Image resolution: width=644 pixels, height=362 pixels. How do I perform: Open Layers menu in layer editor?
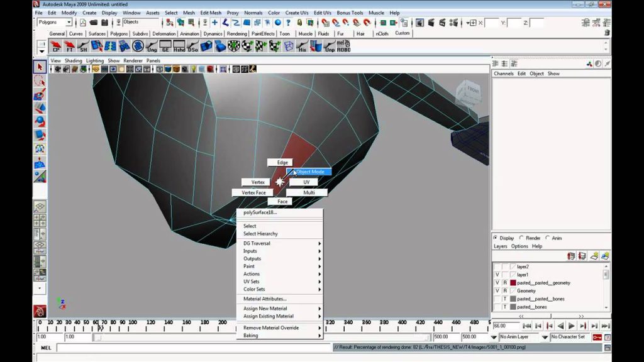click(500, 246)
